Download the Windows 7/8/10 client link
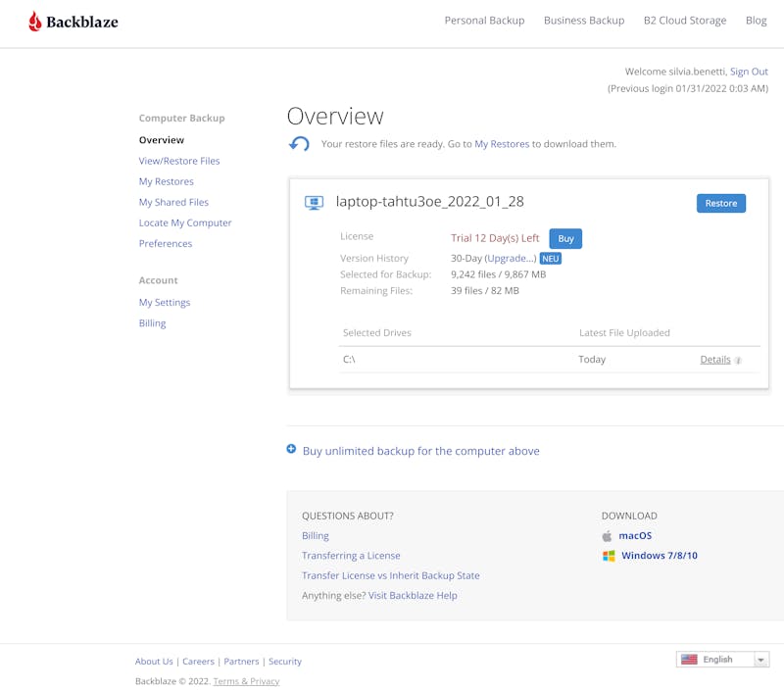Screen dimensions: 784x690 click(659, 556)
